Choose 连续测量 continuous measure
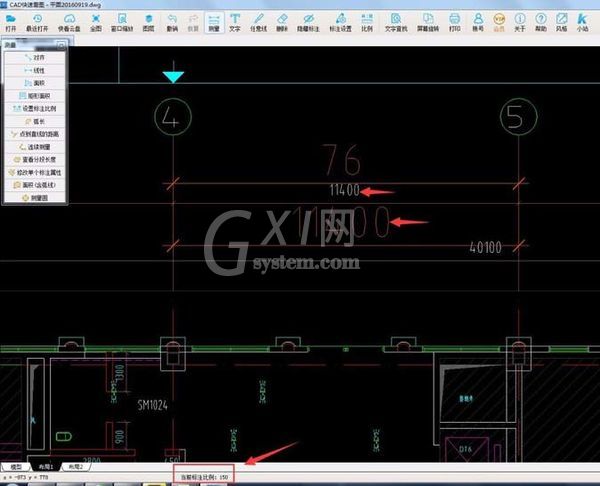 (35, 147)
